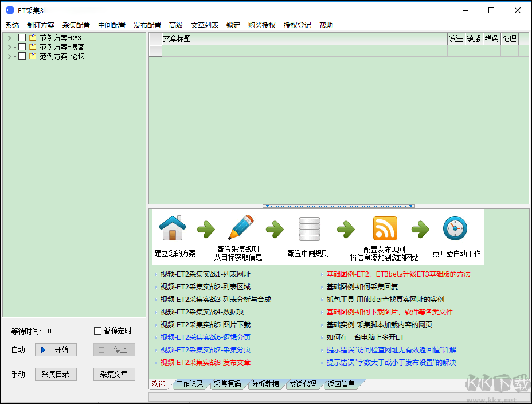Click the ET application logo in the title bar
Image resolution: width=532 pixels, height=404 pixels.
click(10, 10)
